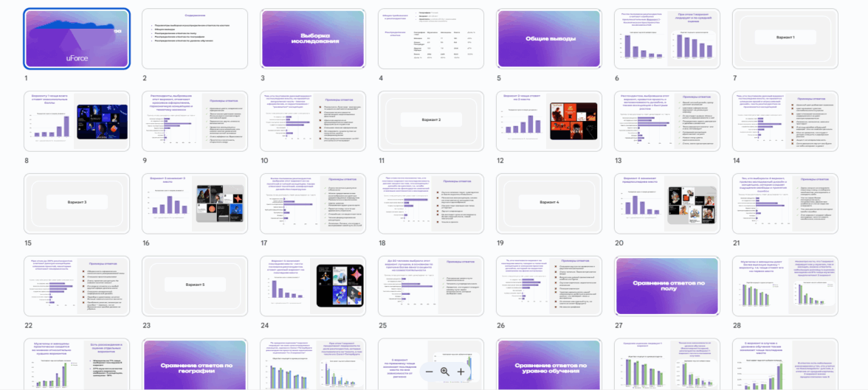
Task: Open slide 20 Вариант 4 chart slide
Action: 667,203
